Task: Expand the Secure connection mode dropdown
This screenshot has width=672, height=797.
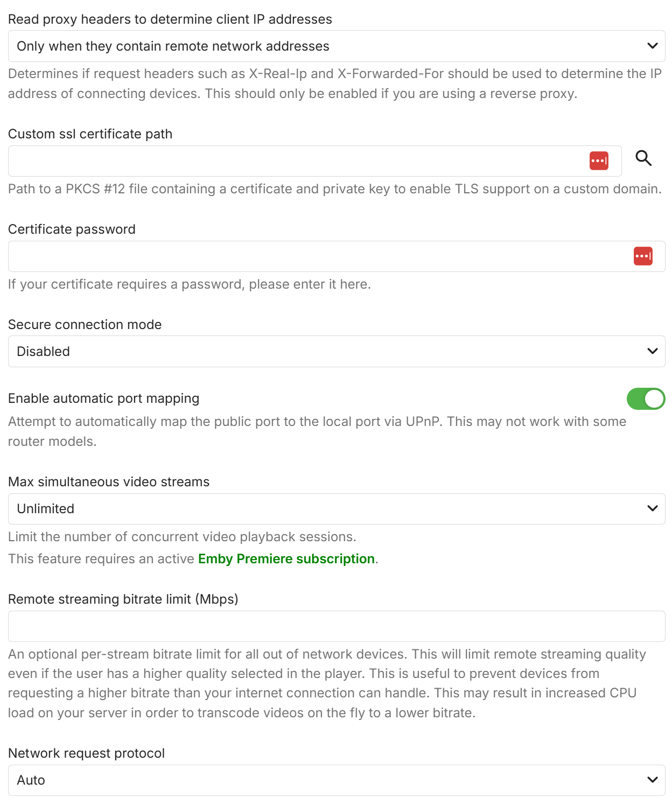Action: point(336,352)
